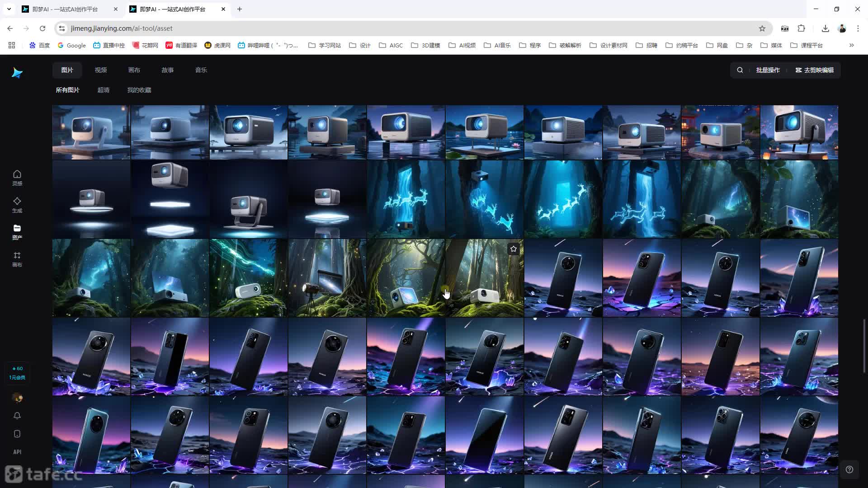Switch to the 画布 top tab
The height and width of the screenshot is (488, 868).
(134, 70)
